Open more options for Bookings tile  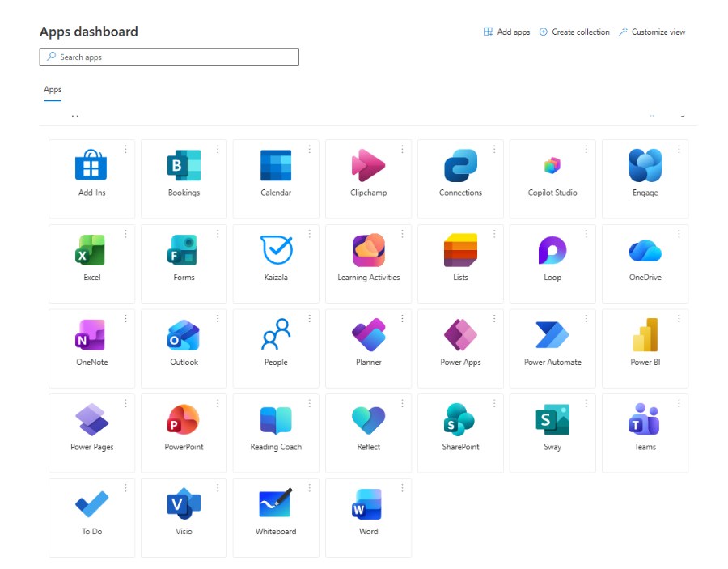point(218,149)
